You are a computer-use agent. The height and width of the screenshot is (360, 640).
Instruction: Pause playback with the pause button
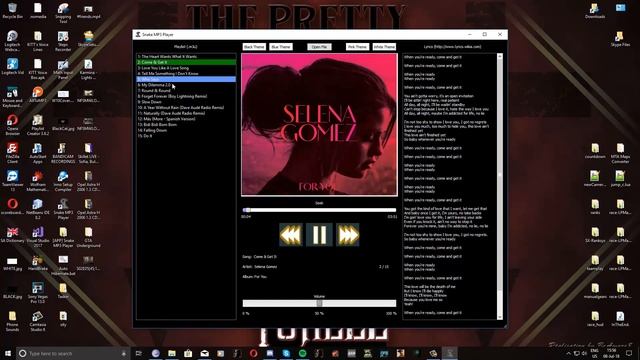click(319, 235)
